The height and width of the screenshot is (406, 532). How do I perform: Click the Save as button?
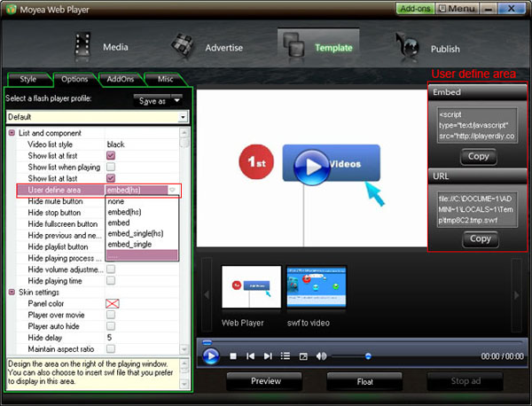pos(153,101)
